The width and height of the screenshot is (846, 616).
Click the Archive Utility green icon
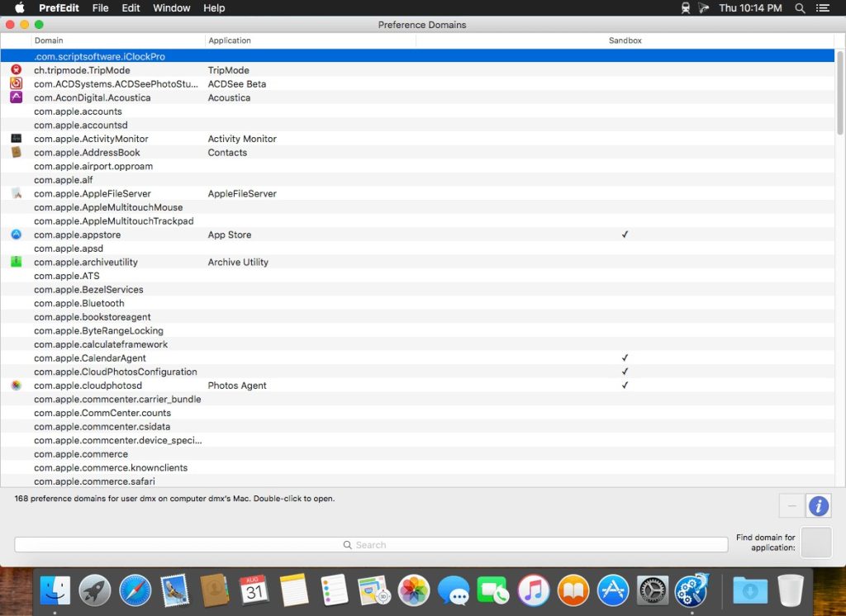pyautogui.click(x=16, y=262)
